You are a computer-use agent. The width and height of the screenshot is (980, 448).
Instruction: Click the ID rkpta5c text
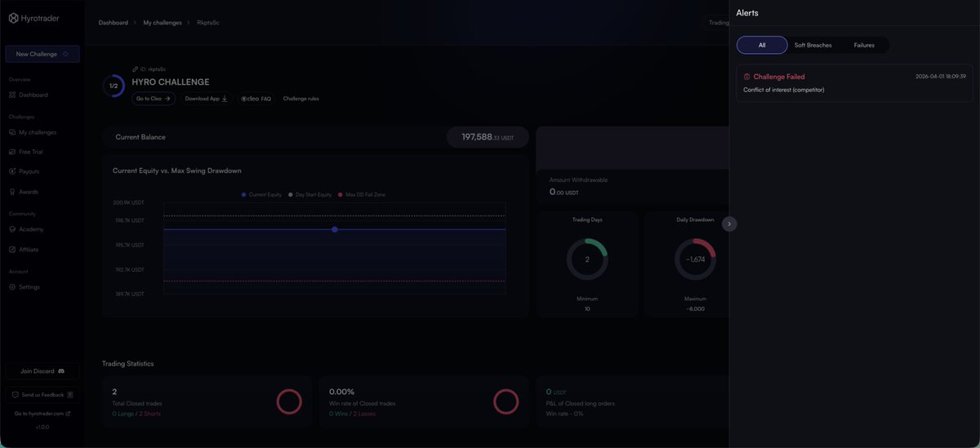tap(152, 69)
